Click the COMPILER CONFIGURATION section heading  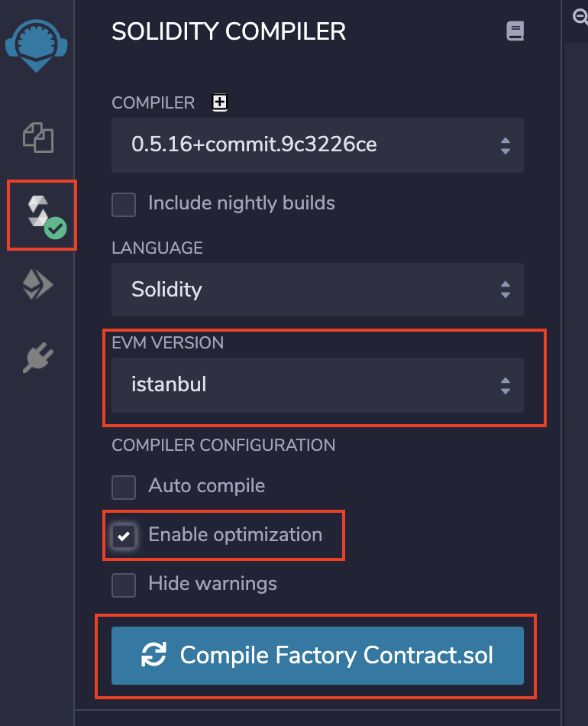point(223,445)
